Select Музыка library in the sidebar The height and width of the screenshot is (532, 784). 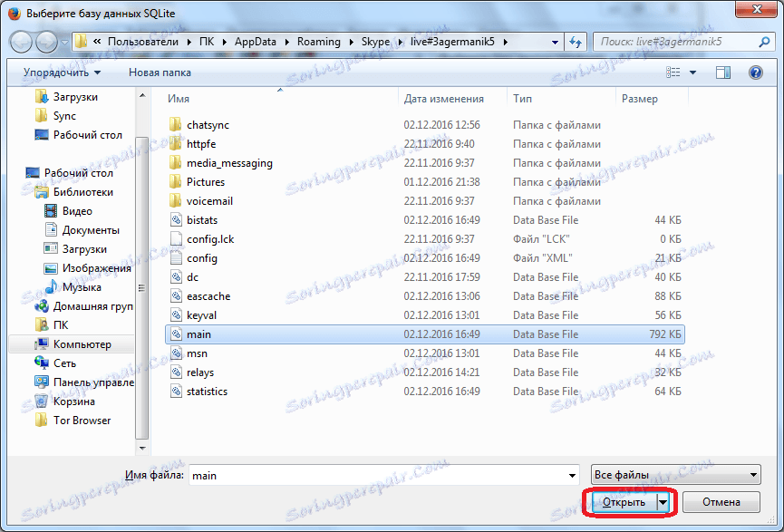[73, 286]
